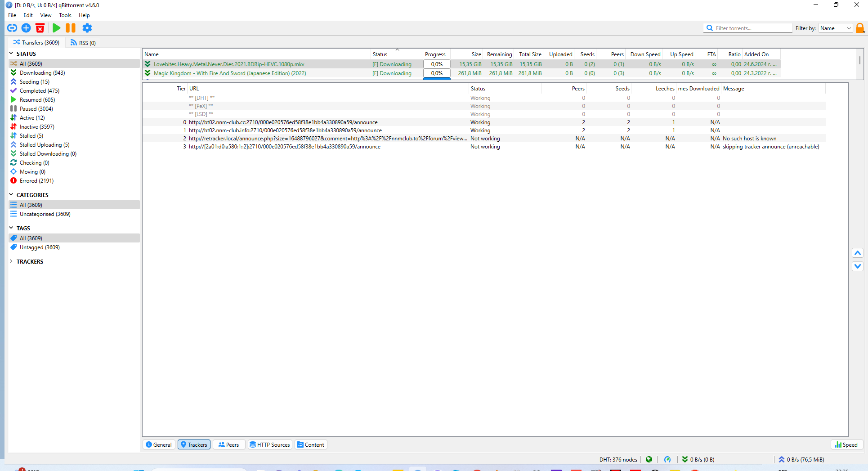Select the Lovebites.Heavy.Metal.Never.Dies torrent row
The height and width of the screenshot is (471, 868).
[462, 64]
